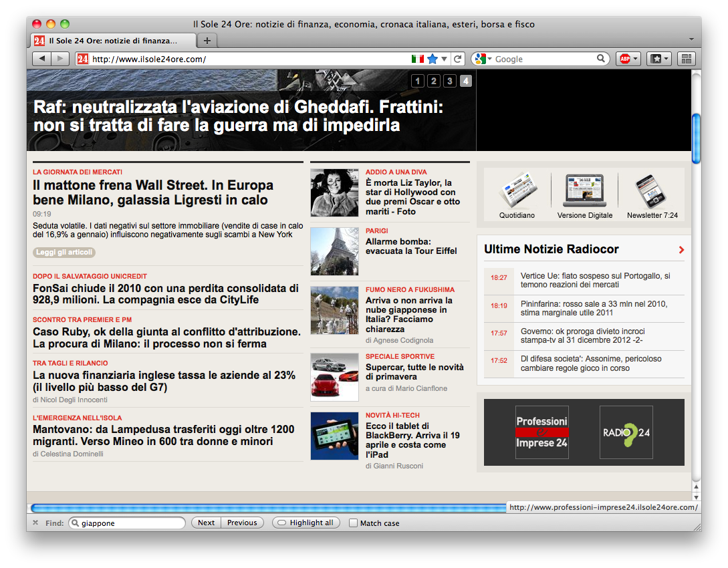This screenshot has width=728, height=568.
Task: Click the reload page icon
Action: [x=458, y=59]
